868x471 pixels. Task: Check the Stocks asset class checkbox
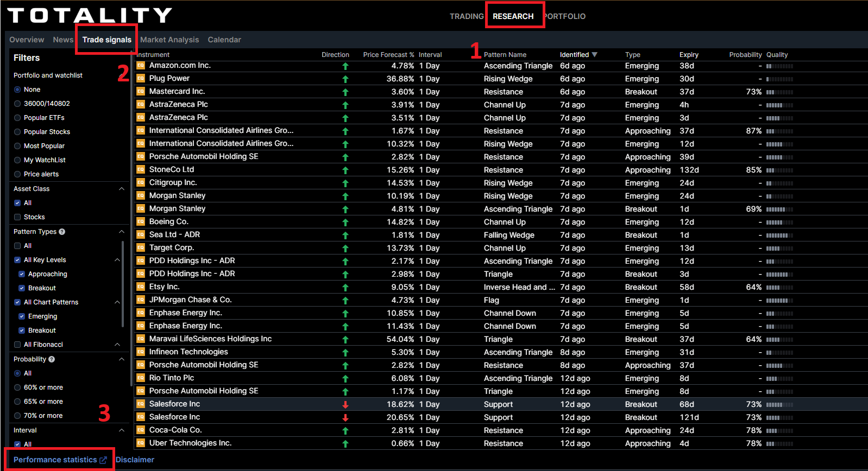(x=17, y=217)
